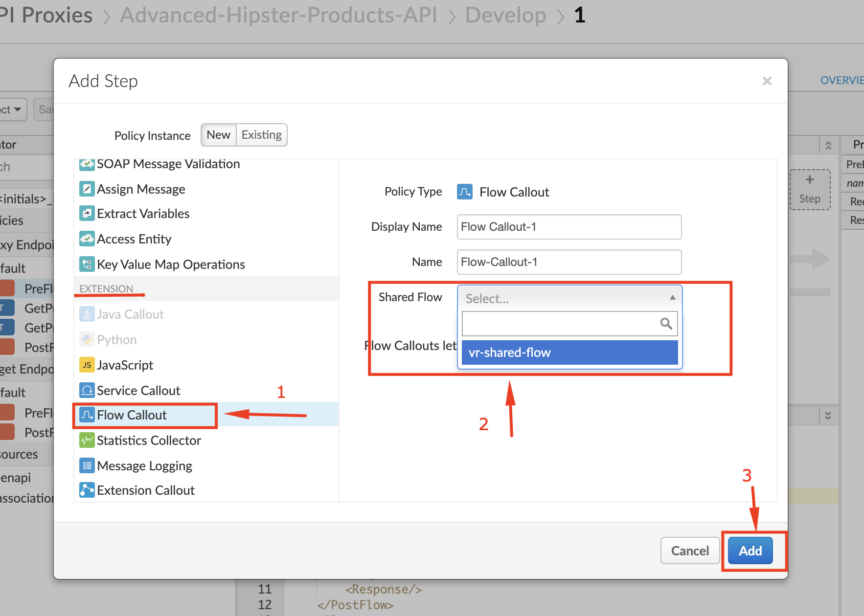This screenshot has height=616, width=864.
Task: Collapse panel with double up chevron
Action: pyautogui.click(x=828, y=146)
